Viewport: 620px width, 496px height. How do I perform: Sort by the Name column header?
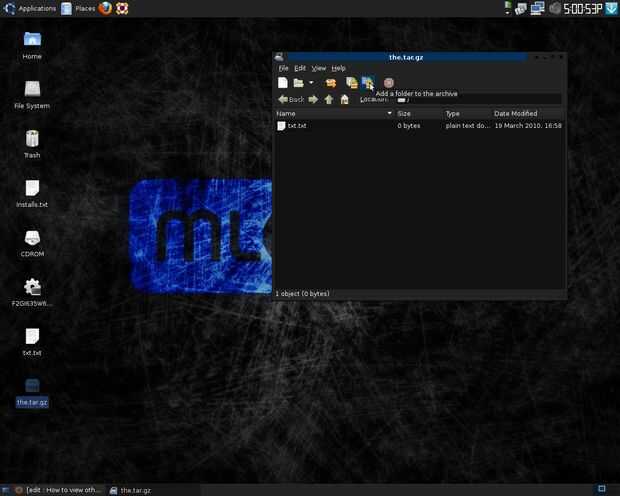click(335, 114)
